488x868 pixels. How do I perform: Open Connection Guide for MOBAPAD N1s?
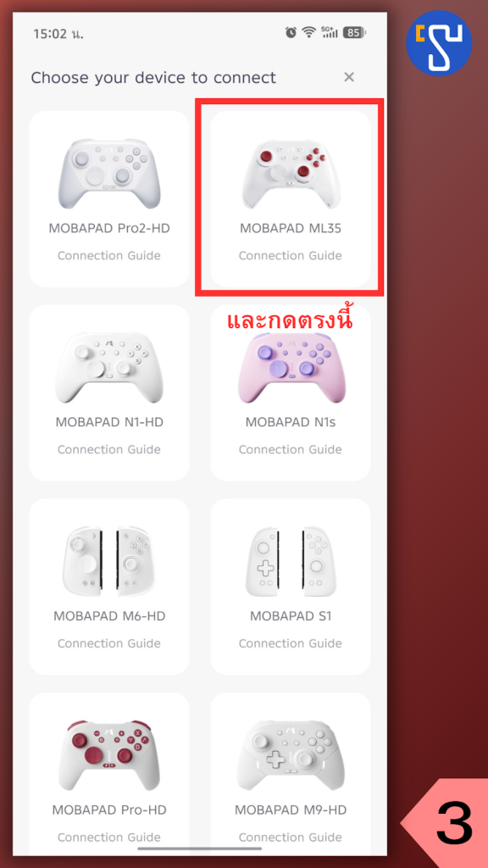coord(291,449)
